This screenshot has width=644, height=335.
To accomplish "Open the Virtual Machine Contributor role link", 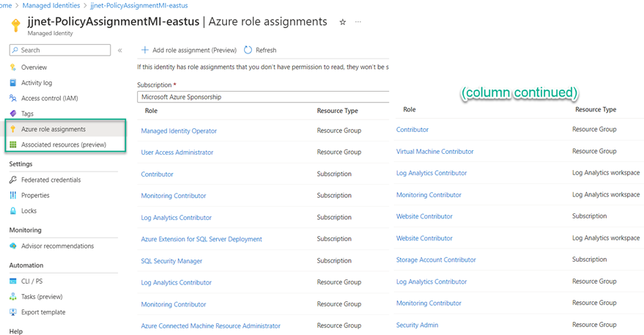I will (x=434, y=152).
